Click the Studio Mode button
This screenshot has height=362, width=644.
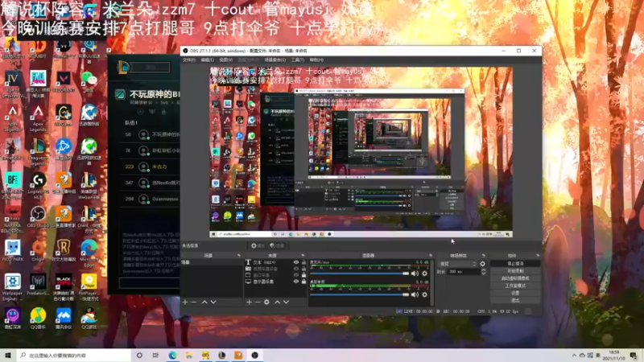(515, 286)
